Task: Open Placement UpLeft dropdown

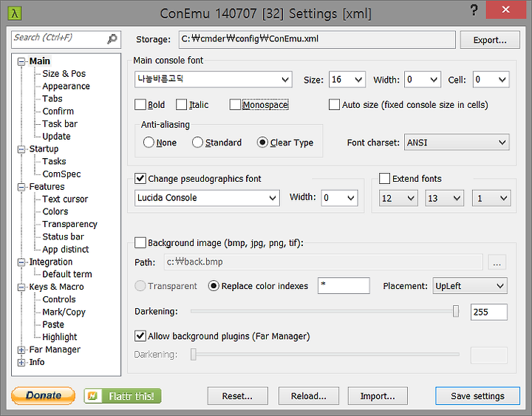Action: [470, 286]
